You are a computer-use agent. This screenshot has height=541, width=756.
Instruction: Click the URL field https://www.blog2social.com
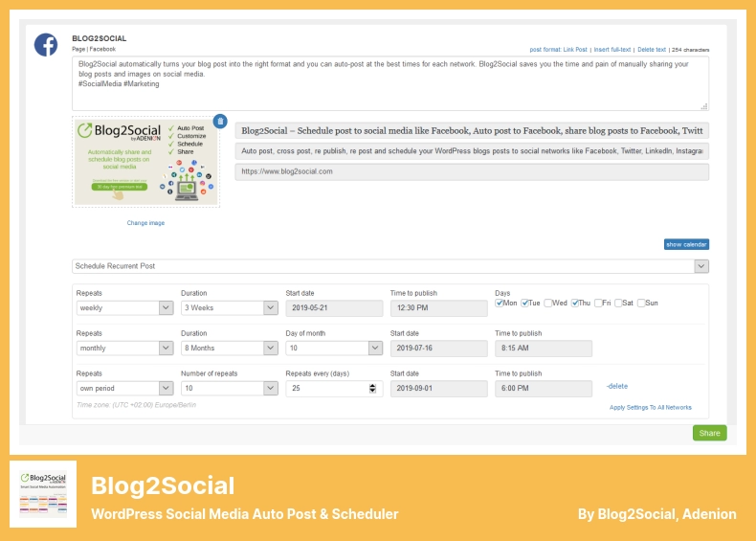[x=472, y=171]
